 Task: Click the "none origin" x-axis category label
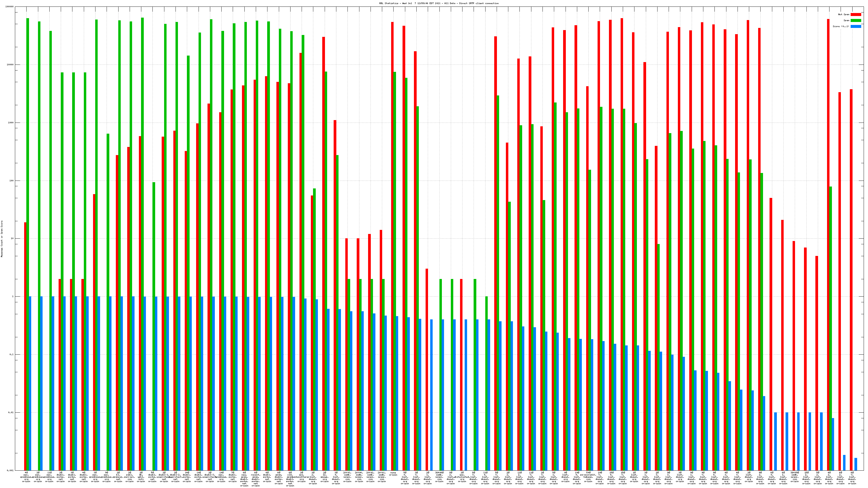(x=393, y=474)
